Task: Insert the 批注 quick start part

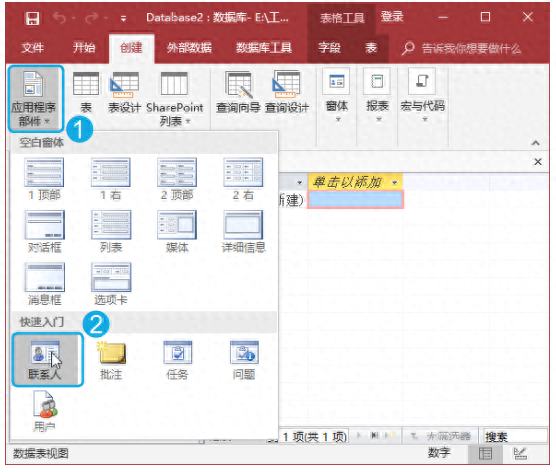Action: pos(111,360)
